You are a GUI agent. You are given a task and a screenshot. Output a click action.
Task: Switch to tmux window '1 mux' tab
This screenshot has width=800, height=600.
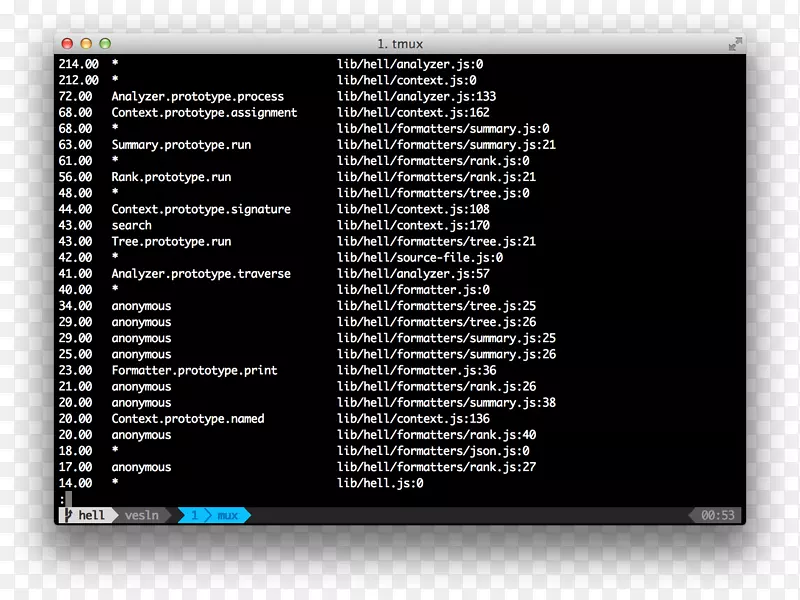[x=214, y=515]
